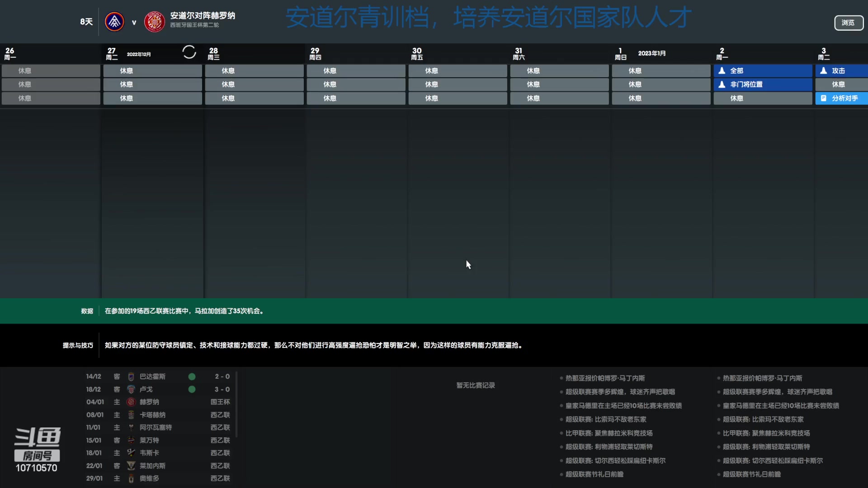Image resolution: width=868 pixels, height=488 pixels.
Task: Click the 休息 slot under 非门将位置
Action: point(763,99)
